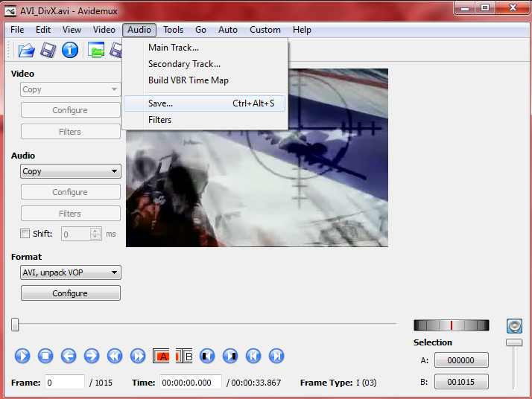This screenshot has height=399, width=532.
Task: Click the Load project toolbar icon
Action: tap(96, 50)
